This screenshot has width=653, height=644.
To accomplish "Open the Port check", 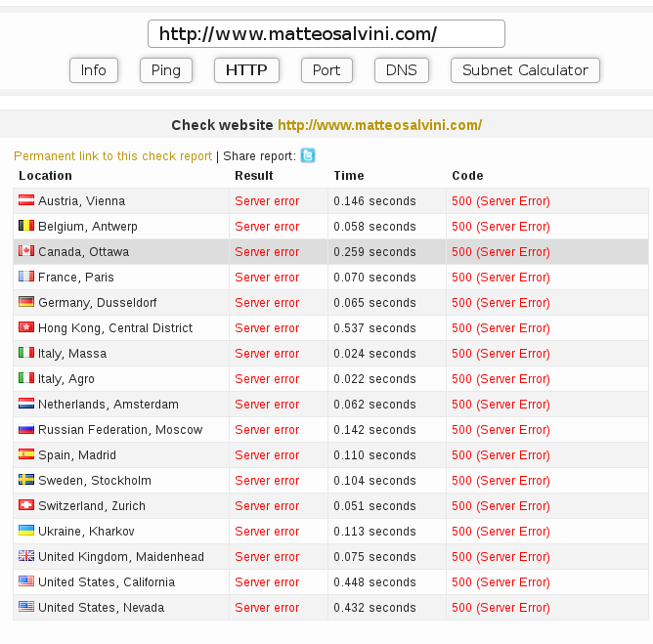I will (x=326, y=70).
